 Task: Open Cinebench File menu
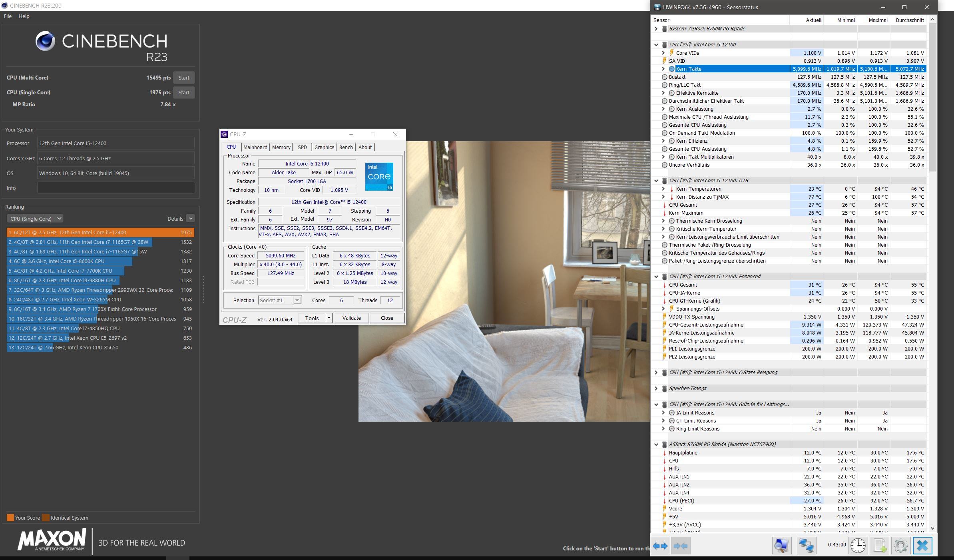8,16
